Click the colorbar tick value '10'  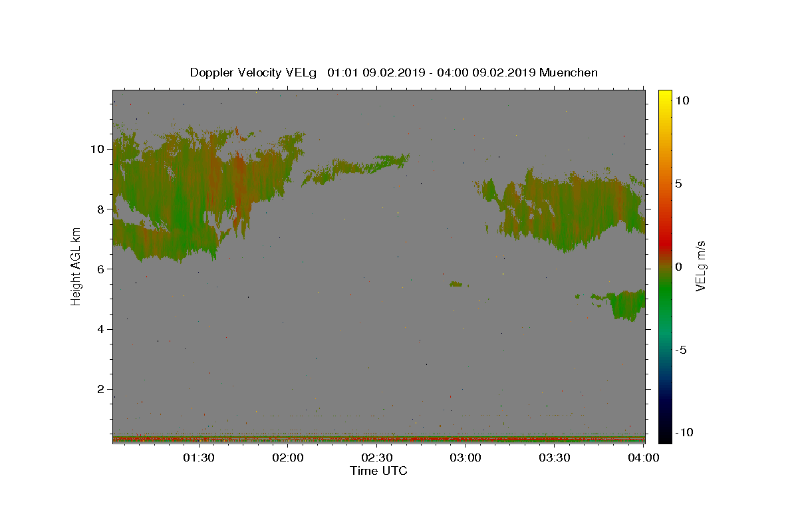point(682,100)
